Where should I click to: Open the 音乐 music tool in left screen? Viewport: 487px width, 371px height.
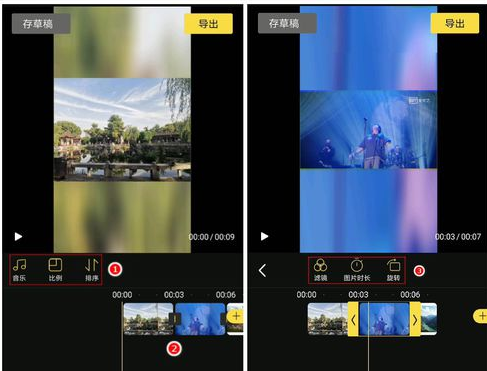[19, 270]
